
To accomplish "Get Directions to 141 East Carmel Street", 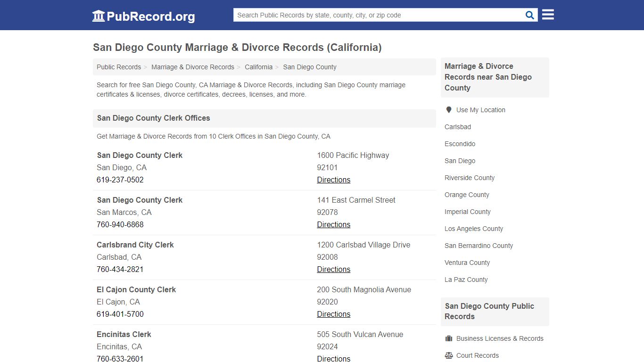I will [334, 224].
